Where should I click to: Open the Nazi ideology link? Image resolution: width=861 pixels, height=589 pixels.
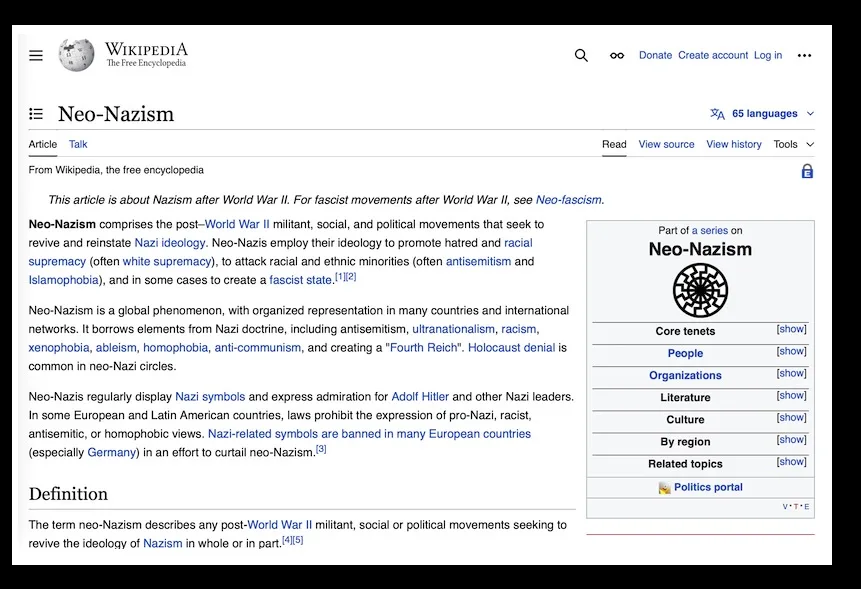170,243
